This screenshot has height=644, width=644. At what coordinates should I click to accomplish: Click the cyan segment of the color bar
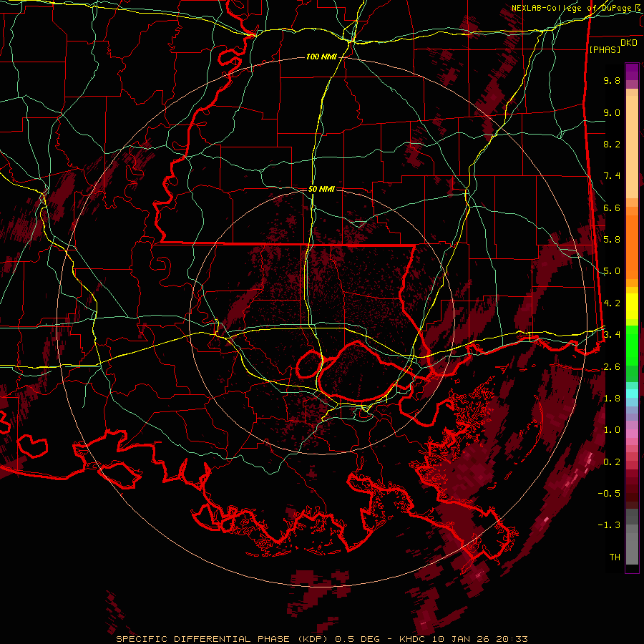click(x=632, y=394)
